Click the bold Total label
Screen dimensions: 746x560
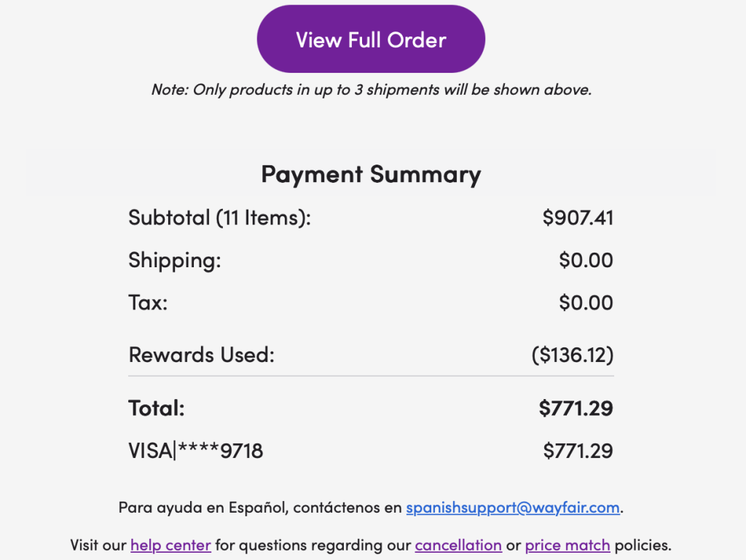click(x=157, y=408)
